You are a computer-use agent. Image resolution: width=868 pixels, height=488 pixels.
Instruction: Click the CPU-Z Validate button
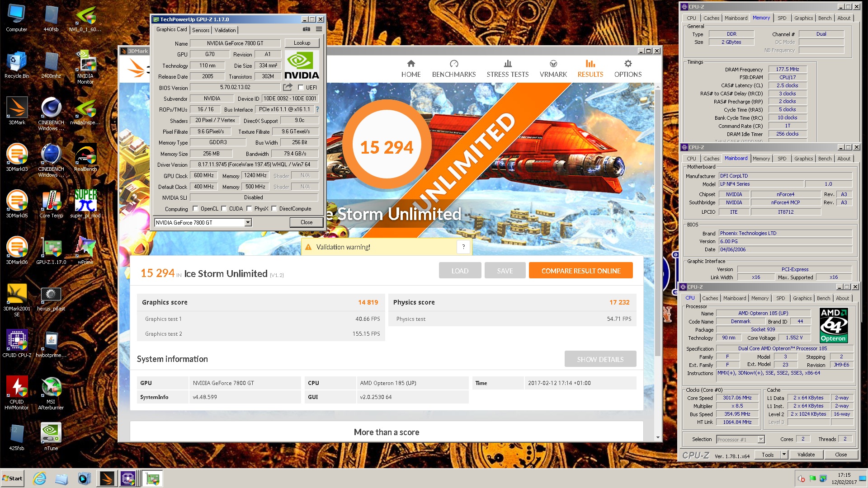[x=806, y=455]
